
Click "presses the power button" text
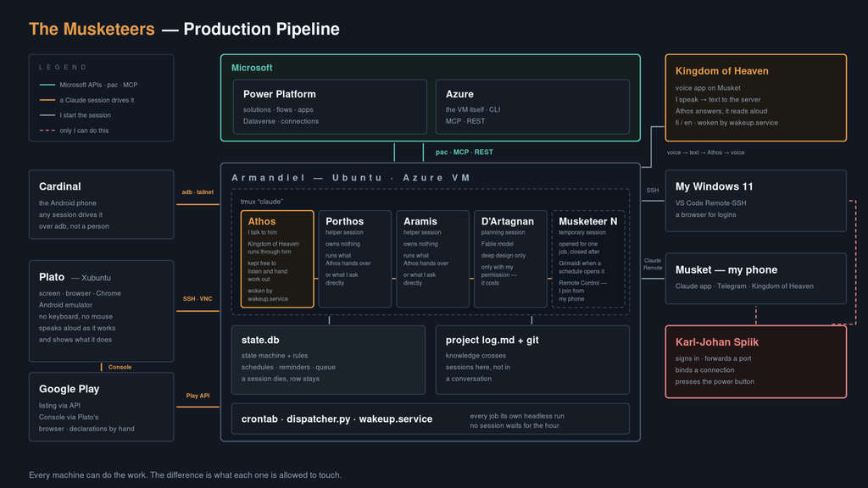coord(715,382)
